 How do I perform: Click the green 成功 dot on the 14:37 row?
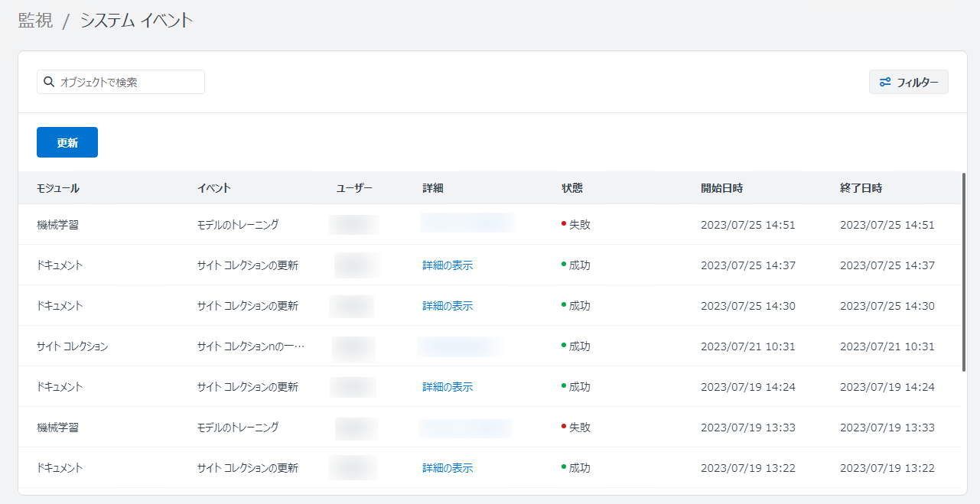point(563,265)
